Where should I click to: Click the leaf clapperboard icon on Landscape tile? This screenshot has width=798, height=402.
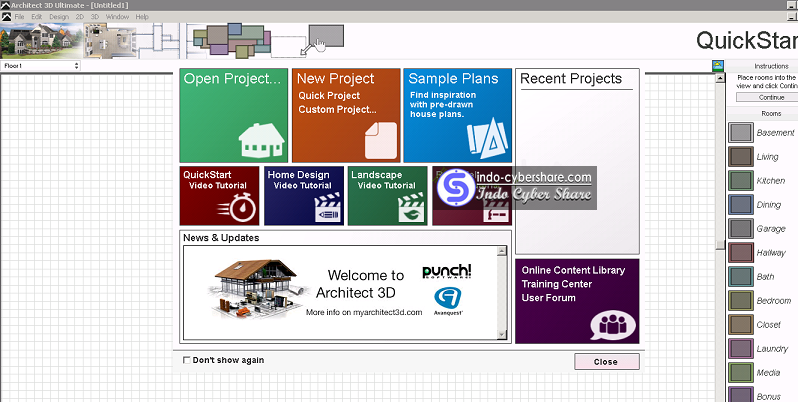tap(411, 208)
